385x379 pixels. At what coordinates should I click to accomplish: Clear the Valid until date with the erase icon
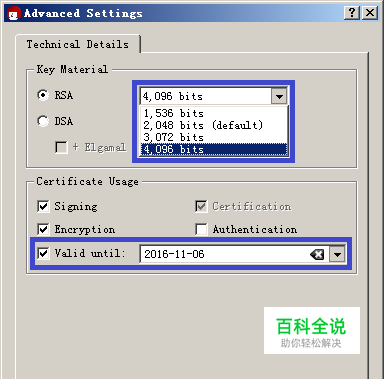pyautogui.click(x=317, y=255)
